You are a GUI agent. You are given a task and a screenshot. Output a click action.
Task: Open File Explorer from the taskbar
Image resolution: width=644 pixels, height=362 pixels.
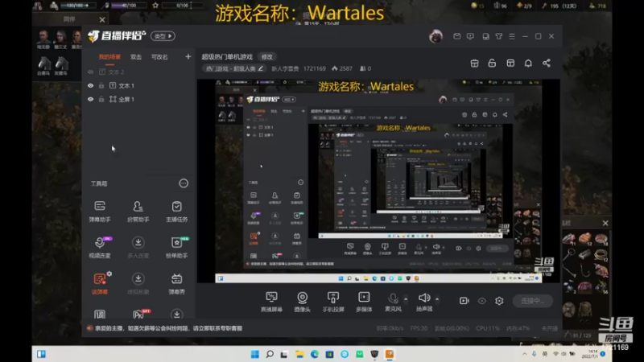[x=299, y=354]
